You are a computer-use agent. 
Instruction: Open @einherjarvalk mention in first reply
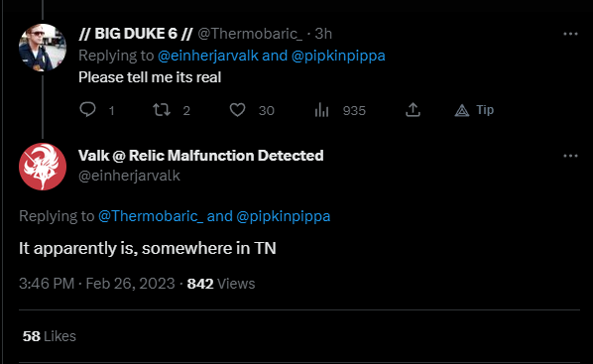click(x=208, y=56)
